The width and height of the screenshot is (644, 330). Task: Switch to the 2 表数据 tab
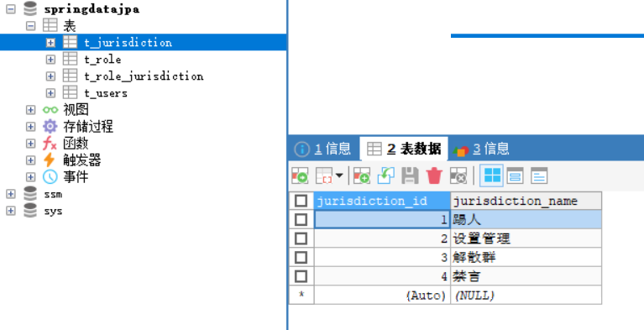pyautogui.click(x=404, y=149)
